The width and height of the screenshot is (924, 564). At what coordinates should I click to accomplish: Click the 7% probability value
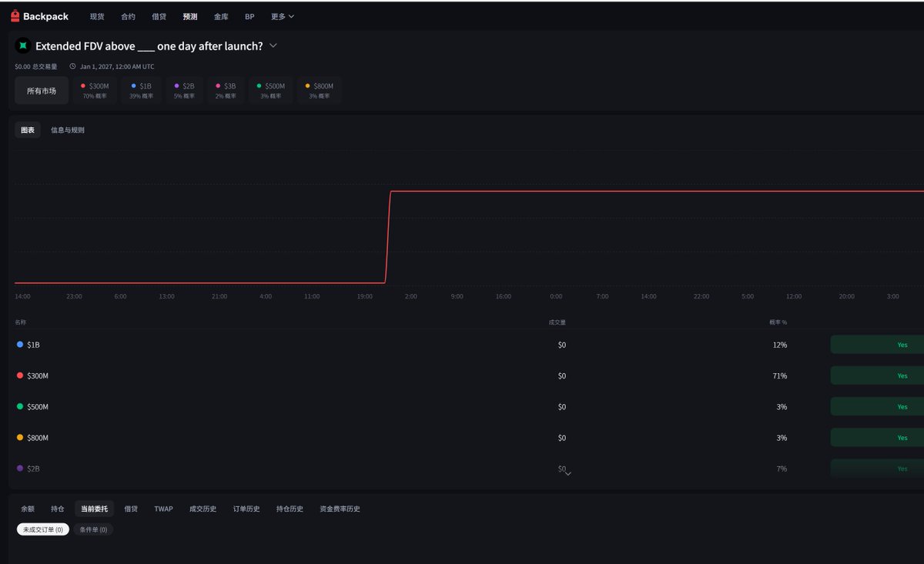(782, 469)
